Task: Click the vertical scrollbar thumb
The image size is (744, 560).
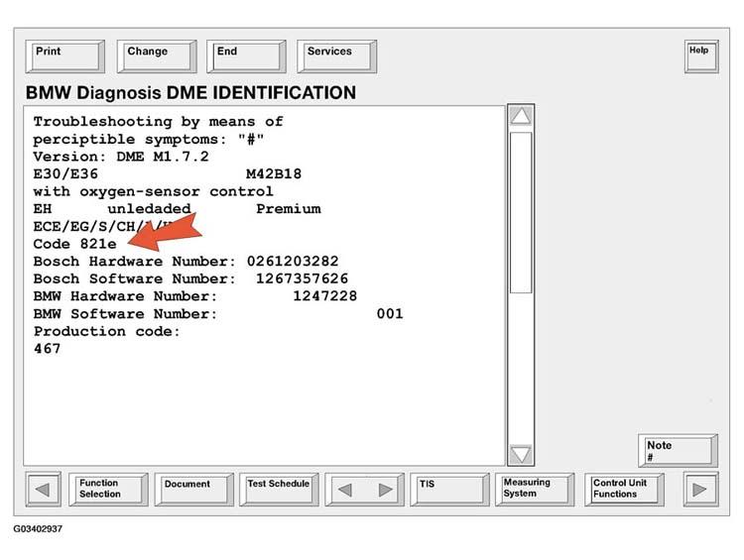Action: (521, 213)
